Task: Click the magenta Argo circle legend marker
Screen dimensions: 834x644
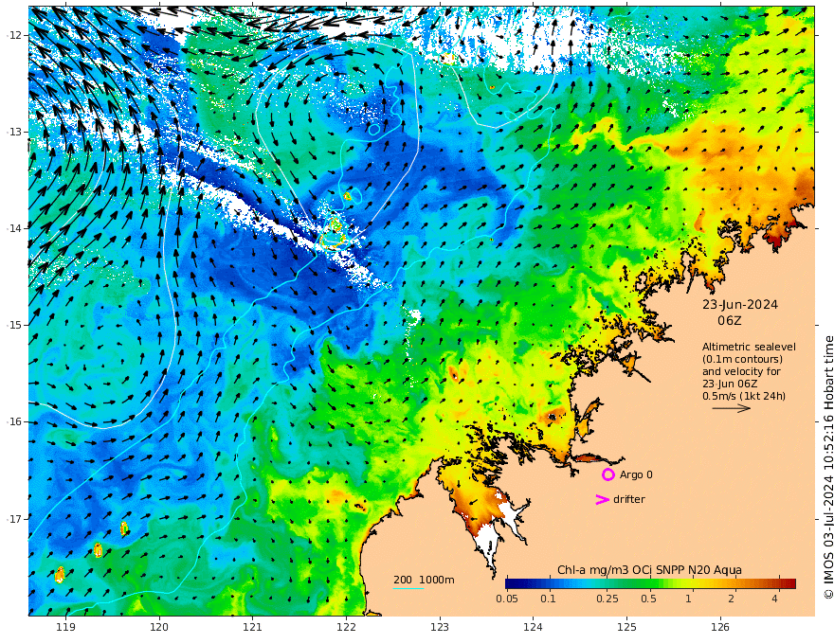Action: click(607, 474)
